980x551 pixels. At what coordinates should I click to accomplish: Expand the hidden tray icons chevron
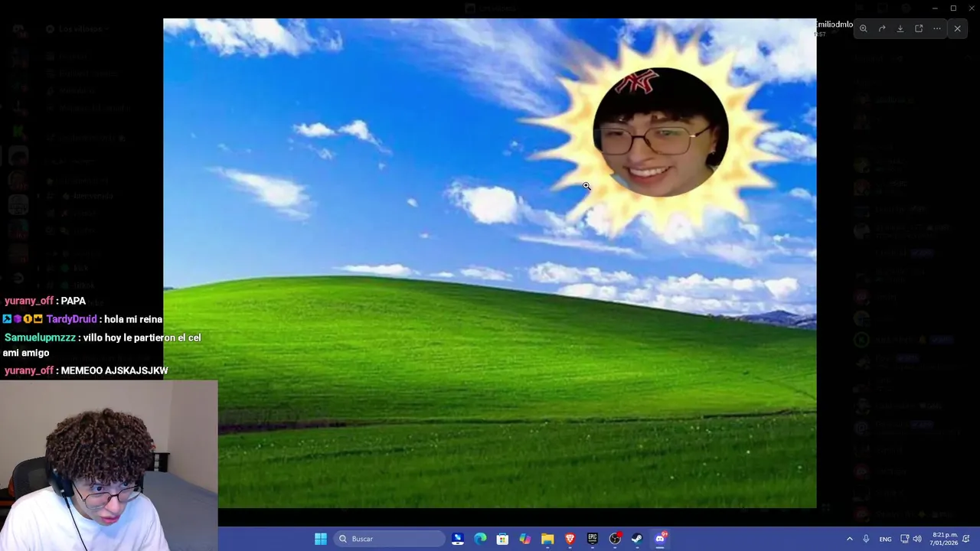click(849, 539)
